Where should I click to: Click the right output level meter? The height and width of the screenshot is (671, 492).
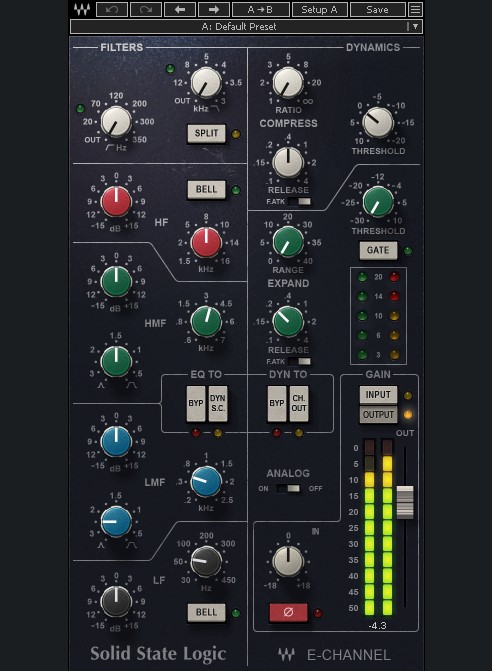(387, 527)
